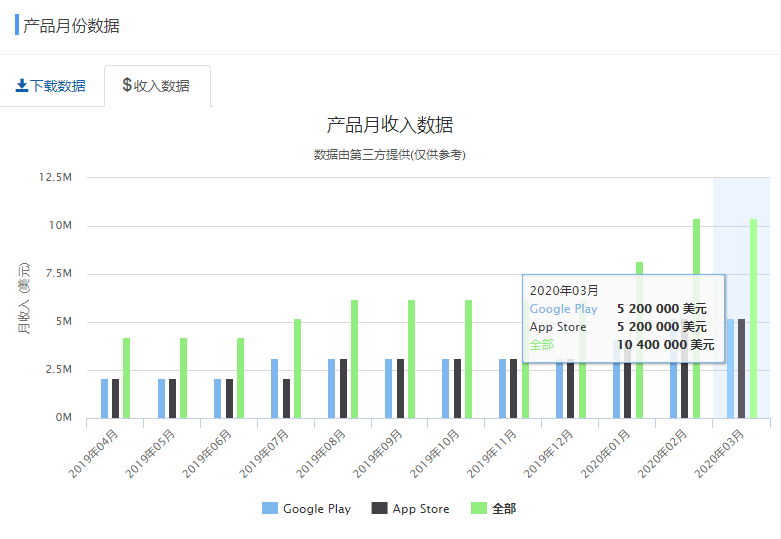Click the green 全部 bar for 2019年08月
The image size is (781, 539).
point(354,358)
